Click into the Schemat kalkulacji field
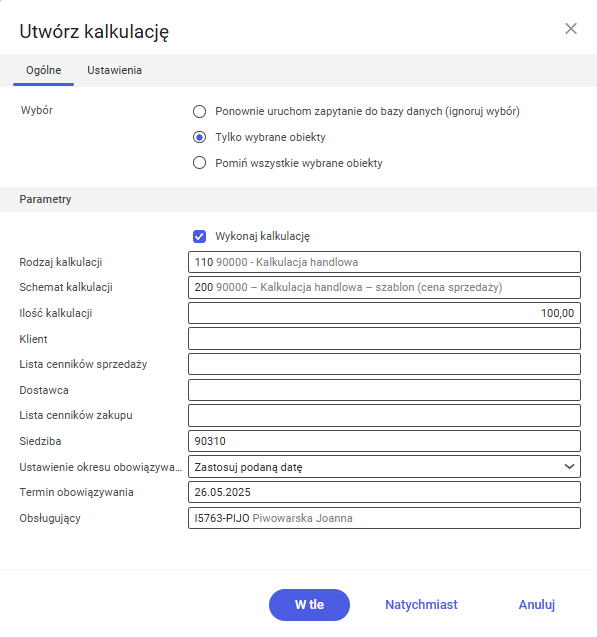The height and width of the screenshot is (637, 597). (x=384, y=287)
